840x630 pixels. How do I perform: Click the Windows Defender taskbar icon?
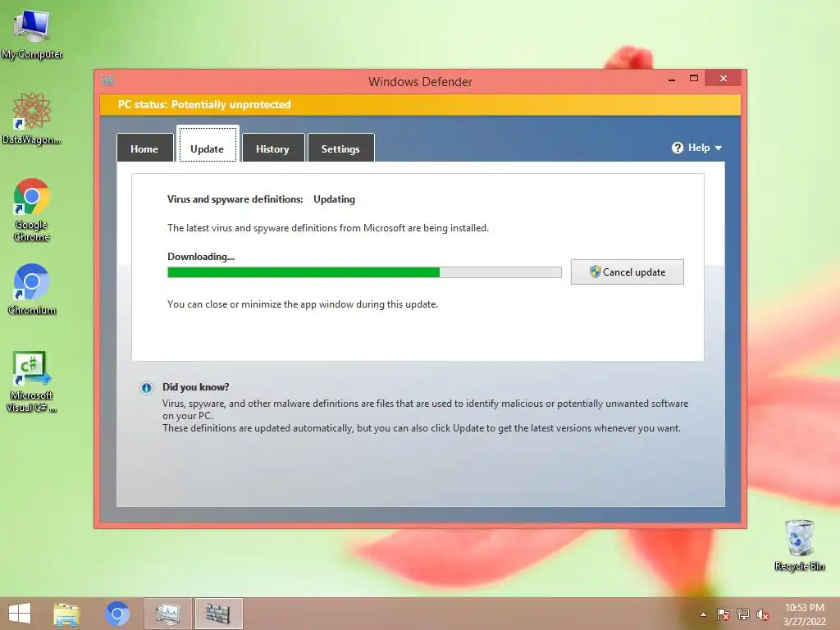(218, 614)
